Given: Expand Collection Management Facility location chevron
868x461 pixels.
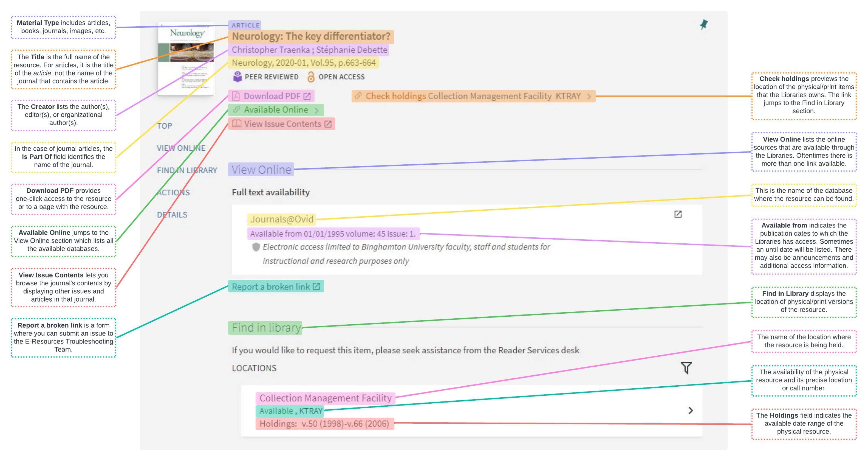Looking at the screenshot, I should (691, 411).
